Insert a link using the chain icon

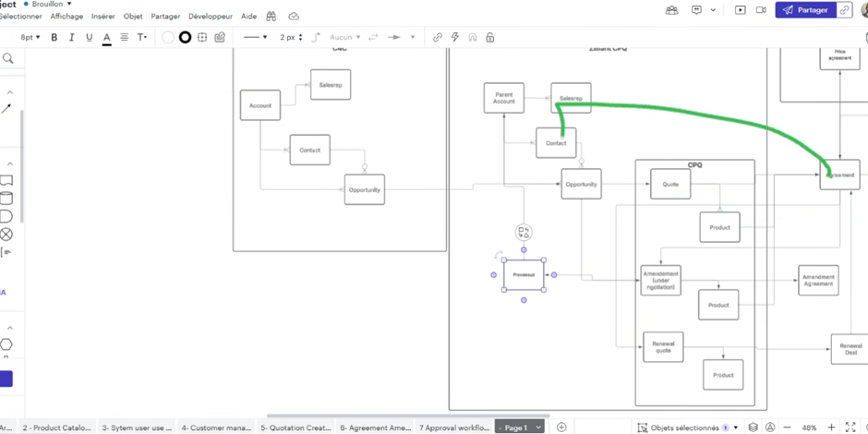[x=438, y=38]
